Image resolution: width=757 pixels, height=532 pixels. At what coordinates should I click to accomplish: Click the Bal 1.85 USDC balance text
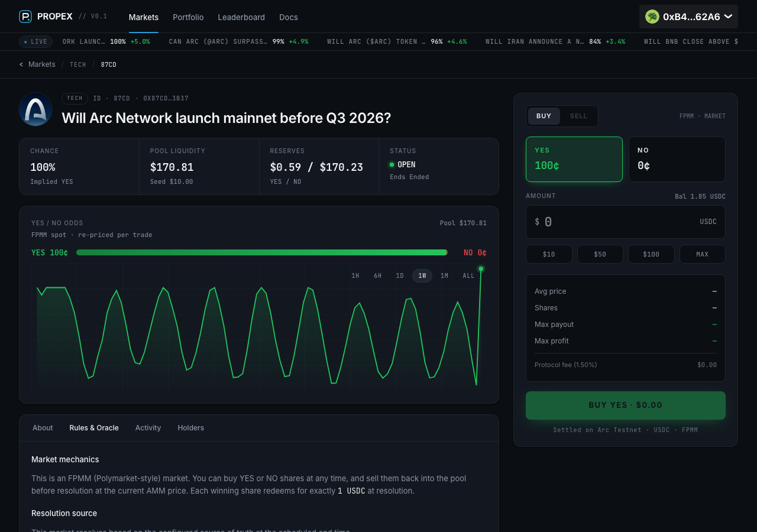coord(700,197)
